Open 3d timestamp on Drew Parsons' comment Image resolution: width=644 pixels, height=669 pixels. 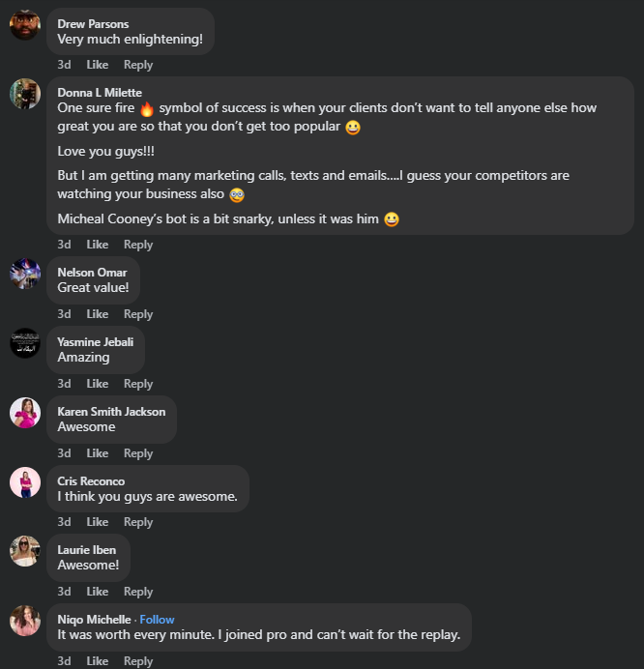coord(64,65)
